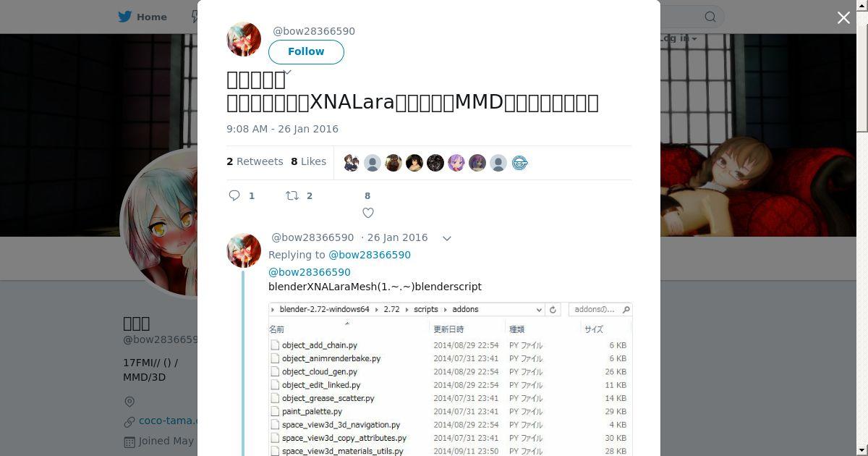Open the tweet author's avatar at top
The height and width of the screenshot is (456, 868).
244,39
